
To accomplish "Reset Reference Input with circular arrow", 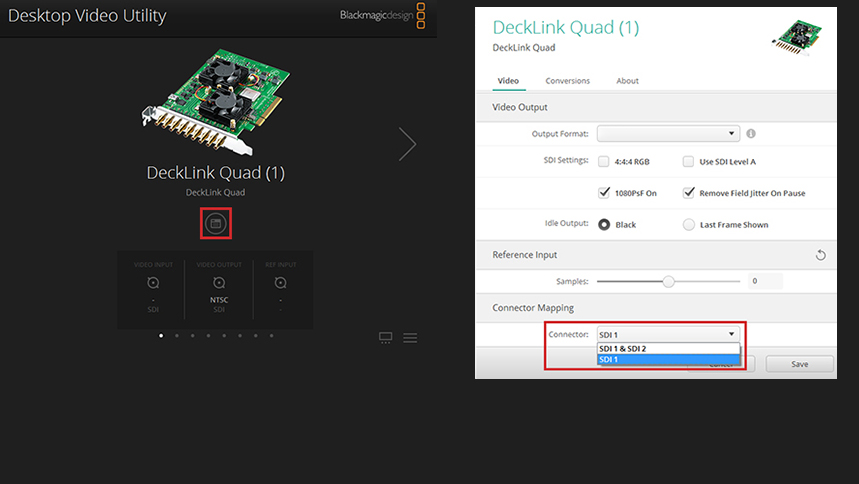I will [x=821, y=255].
